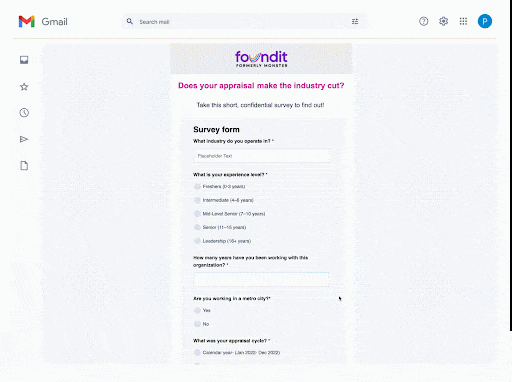The image size is (512, 382).
Task: Open the Help question mark icon
Action: (x=423, y=21)
